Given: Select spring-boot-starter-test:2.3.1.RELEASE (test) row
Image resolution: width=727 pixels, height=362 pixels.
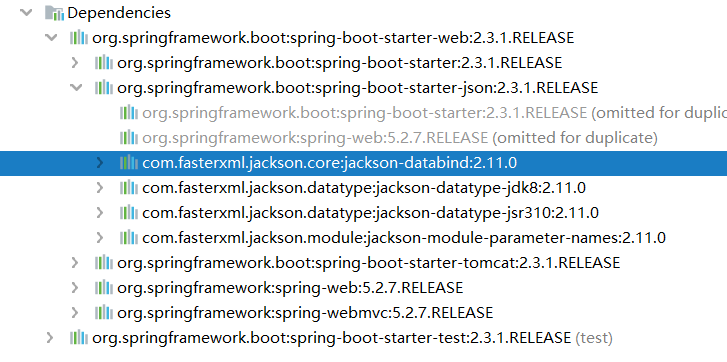Looking at the screenshot, I should click(352, 338).
